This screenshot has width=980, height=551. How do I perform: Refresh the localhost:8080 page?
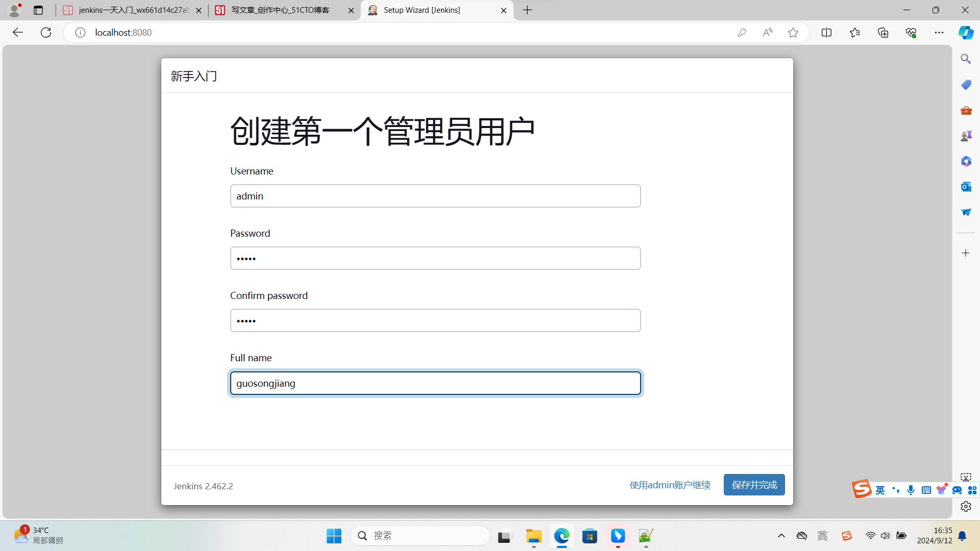pyautogui.click(x=46, y=33)
